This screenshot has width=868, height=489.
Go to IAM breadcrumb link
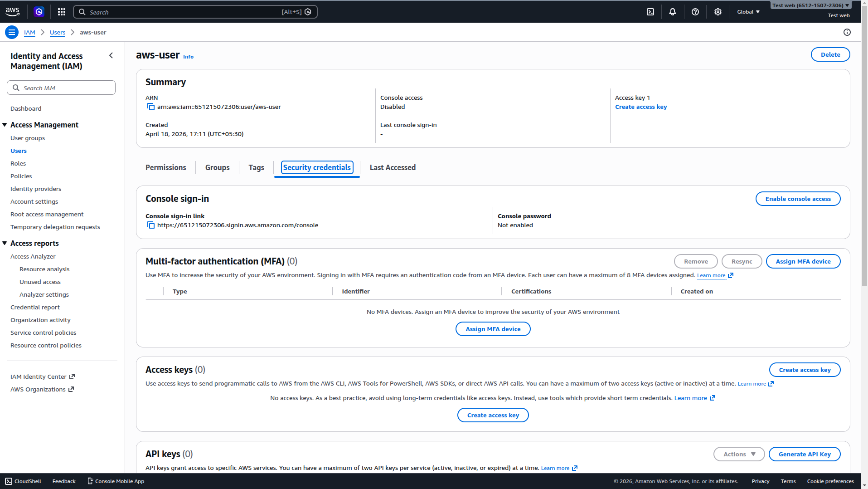(29, 32)
